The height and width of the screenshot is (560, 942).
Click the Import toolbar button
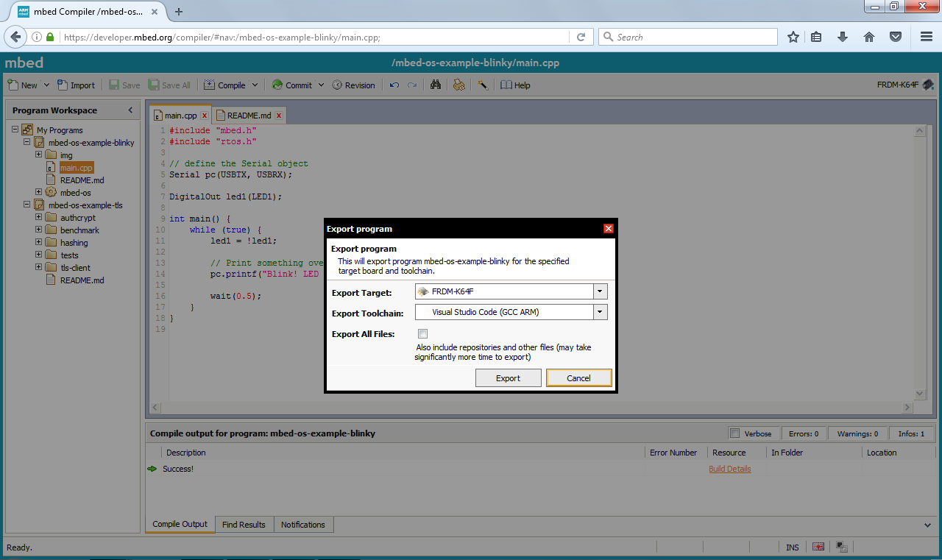coord(77,85)
